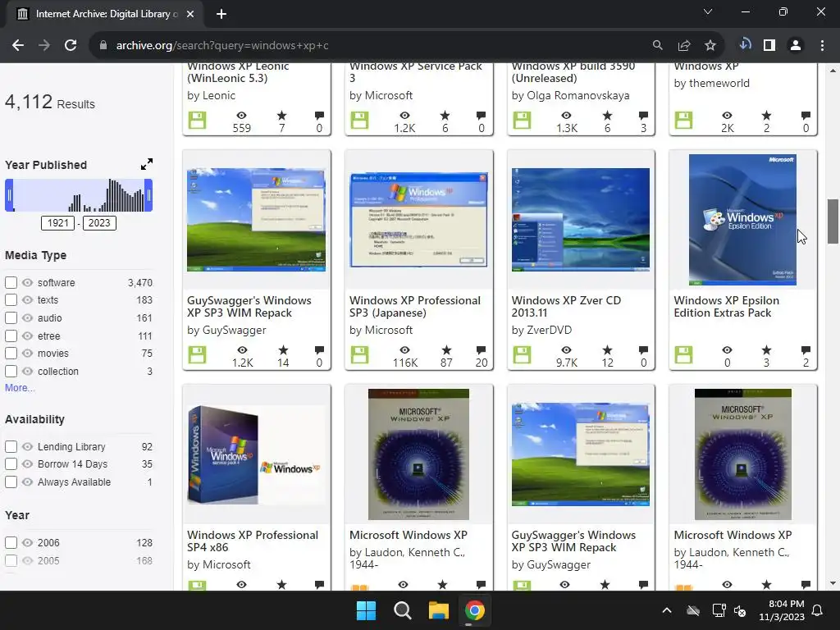Open the Chrome profile icon
840x630 pixels.
point(796,46)
